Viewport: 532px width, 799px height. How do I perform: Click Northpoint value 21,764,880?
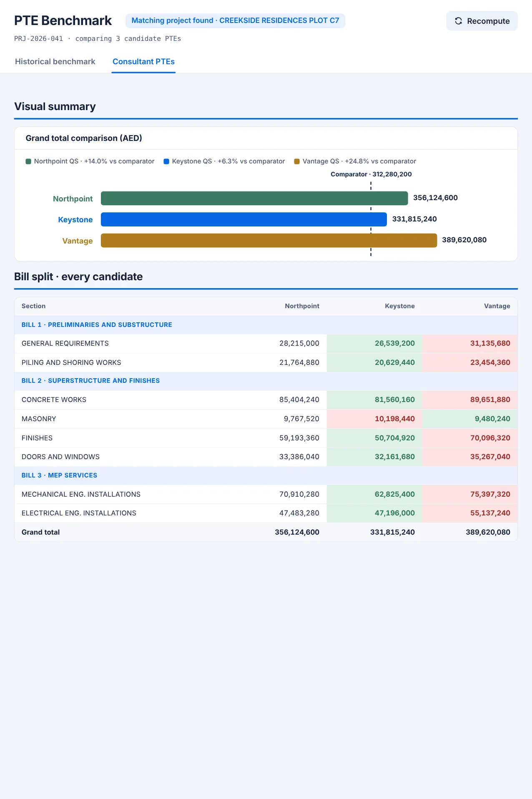point(299,363)
